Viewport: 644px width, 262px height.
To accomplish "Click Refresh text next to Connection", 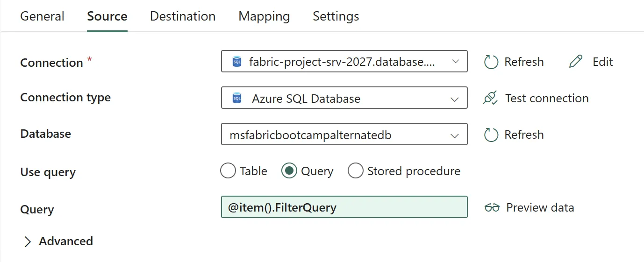I will coord(524,62).
